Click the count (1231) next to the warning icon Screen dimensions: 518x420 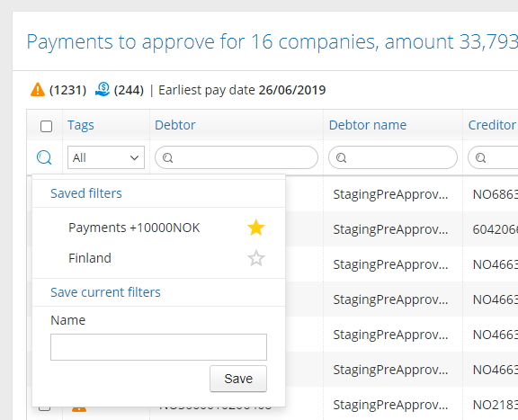click(x=67, y=90)
